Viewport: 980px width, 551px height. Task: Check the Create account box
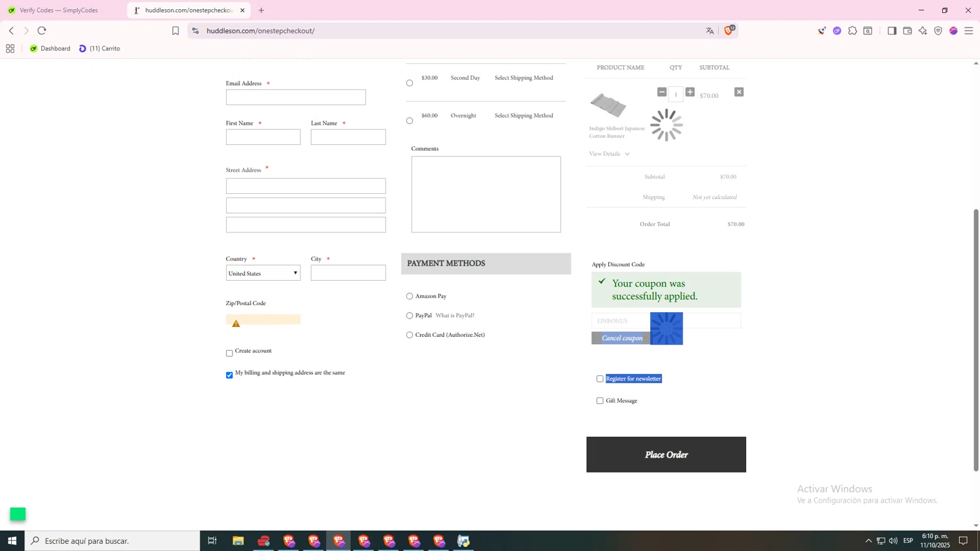point(229,353)
